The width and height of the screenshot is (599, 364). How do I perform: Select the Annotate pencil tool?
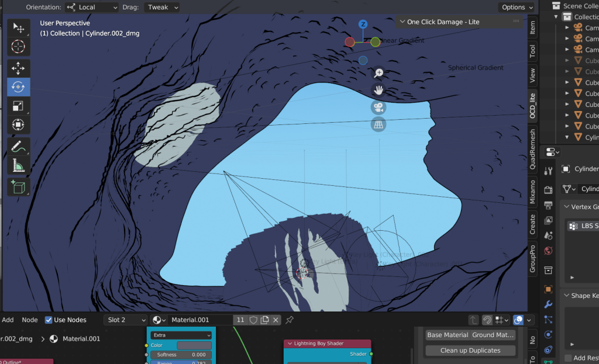[18, 147]
